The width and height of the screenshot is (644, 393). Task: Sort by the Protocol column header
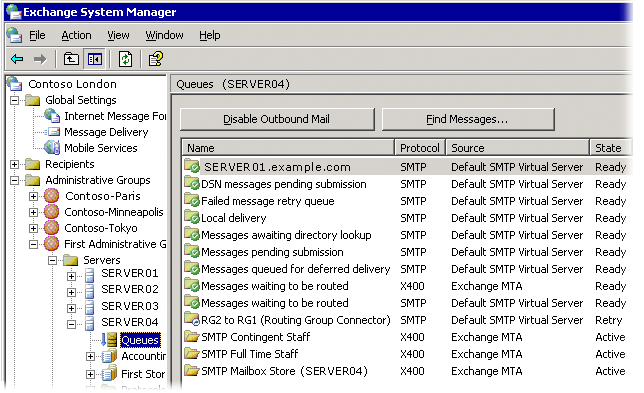click(x=420, y=148)
